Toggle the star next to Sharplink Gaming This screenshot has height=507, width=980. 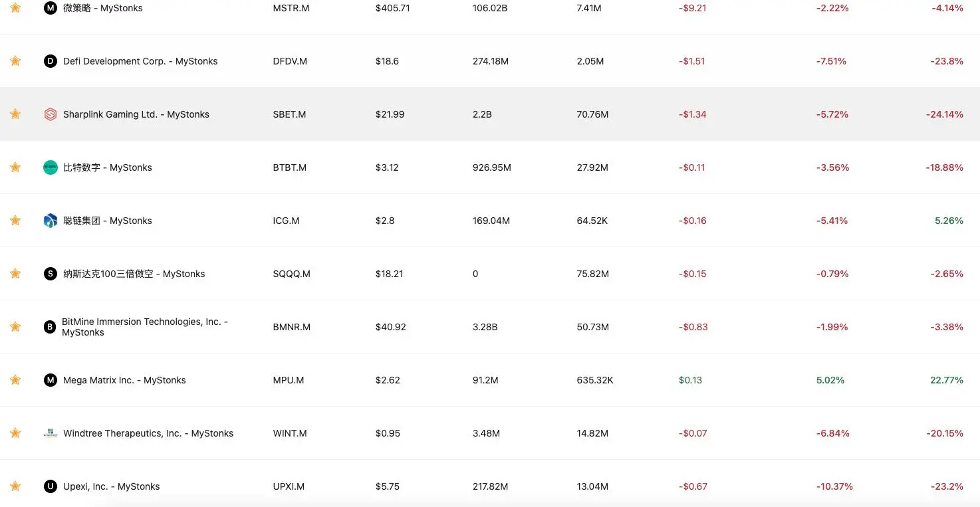tap(15, 114)
